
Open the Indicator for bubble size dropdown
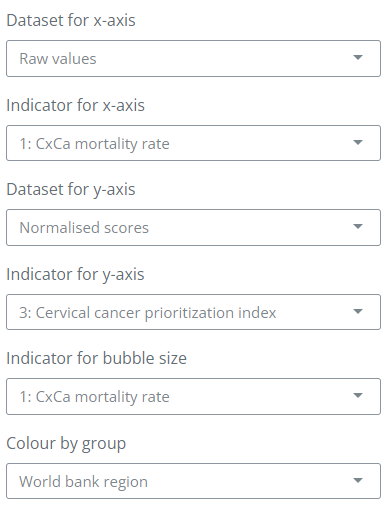(193, 397)
